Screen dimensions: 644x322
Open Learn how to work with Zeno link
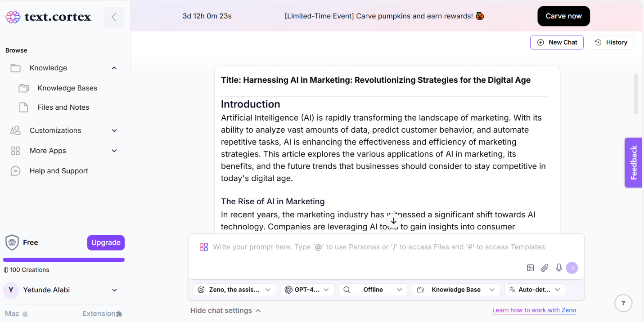tap(534, 310)
